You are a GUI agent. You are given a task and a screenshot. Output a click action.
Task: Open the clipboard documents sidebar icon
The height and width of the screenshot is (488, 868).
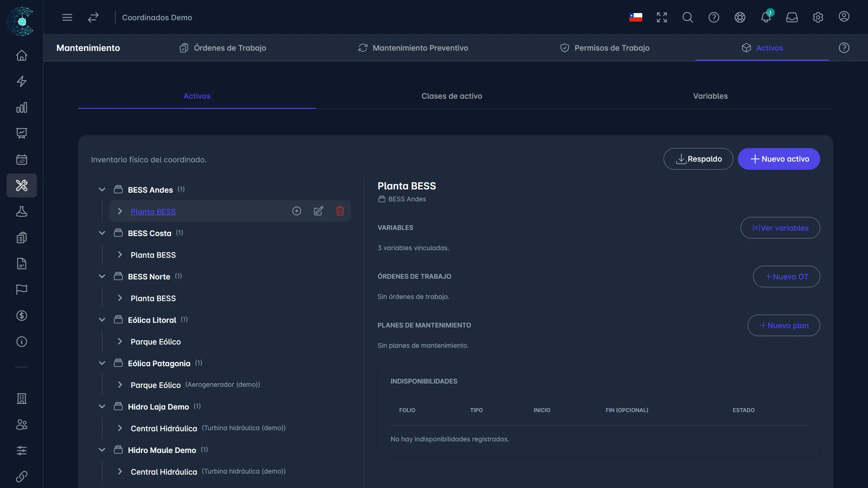click(22, 237)
